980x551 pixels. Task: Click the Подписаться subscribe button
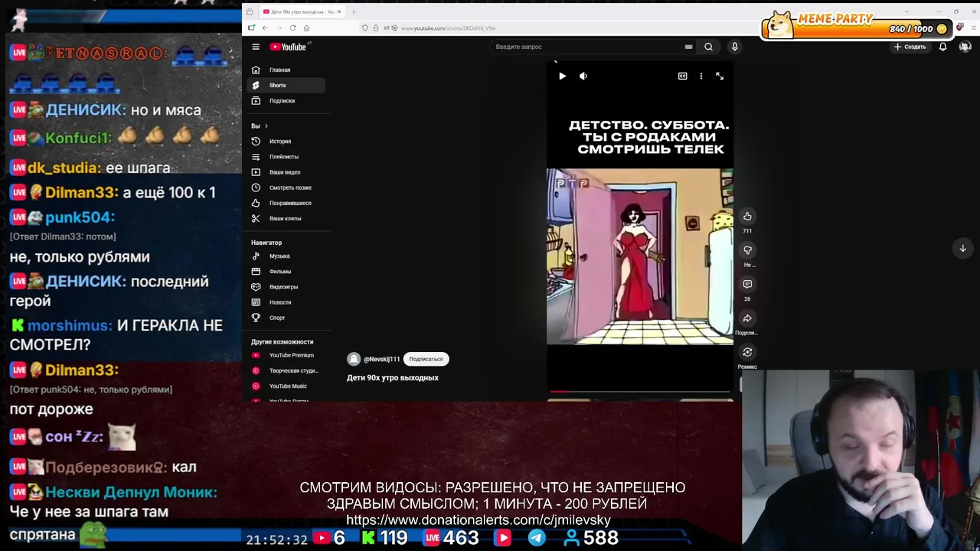[426, 359]
